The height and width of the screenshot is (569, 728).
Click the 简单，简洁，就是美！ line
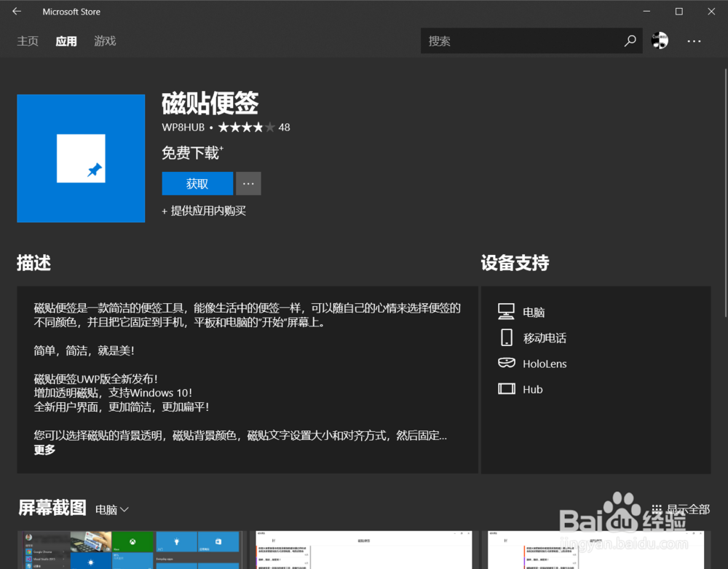[84, 350]
